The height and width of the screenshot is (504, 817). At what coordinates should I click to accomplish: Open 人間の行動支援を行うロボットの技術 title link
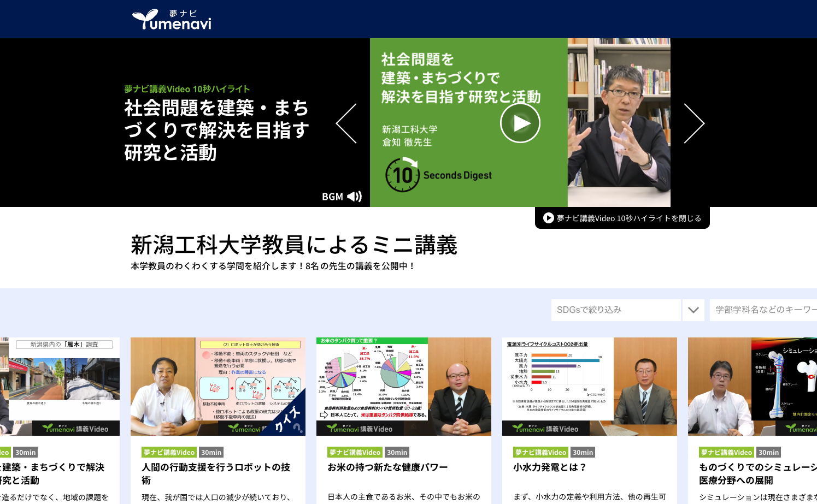216,473
